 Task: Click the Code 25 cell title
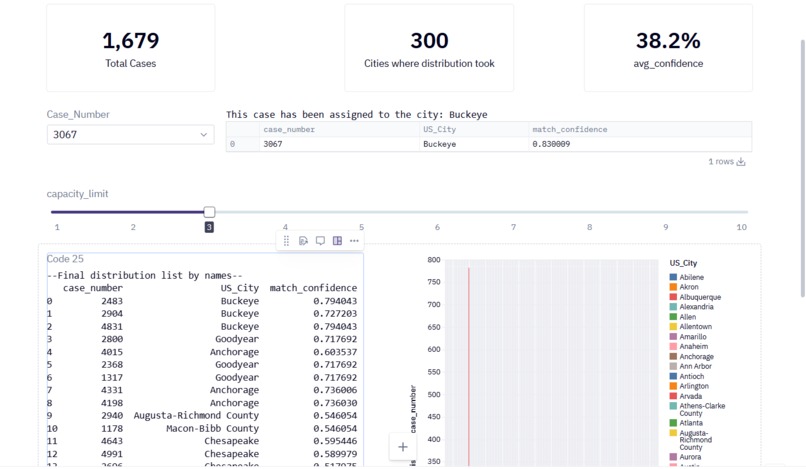click(65, 259)
